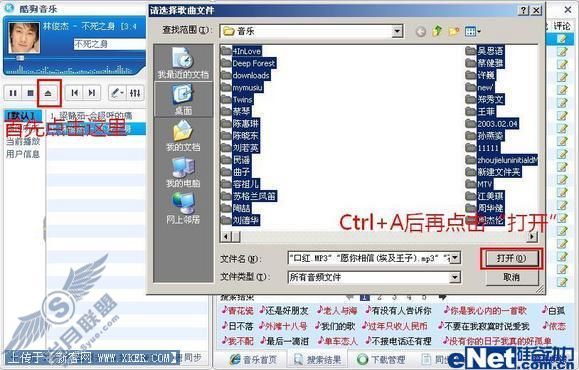This screenshot has height=370, width=579.
Task: Skip to next track
Action: pos(92,93)
